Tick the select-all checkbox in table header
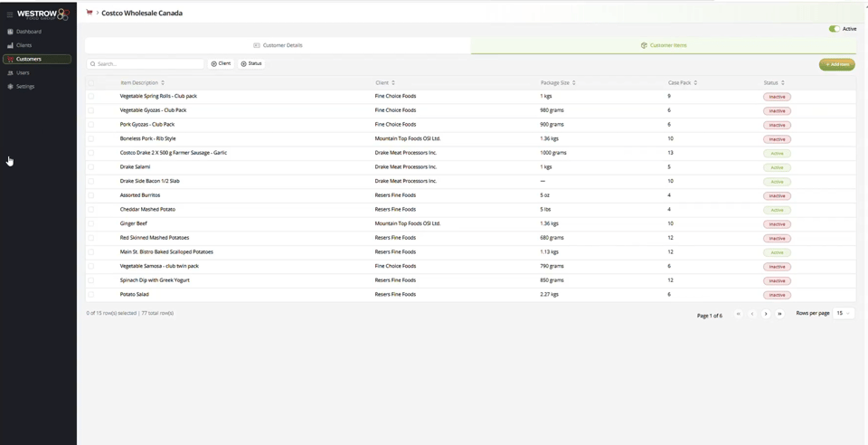This screenshot has width=868, height=445. (x=90, y=83)
